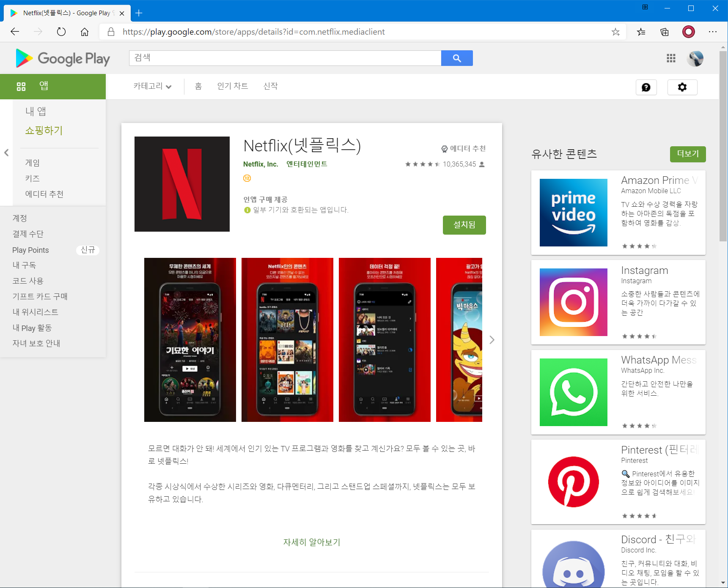Select the 인기 차트 tab
Image resolution: width=728 pixels, height=588 pixels.
click(x=233, y=86)
